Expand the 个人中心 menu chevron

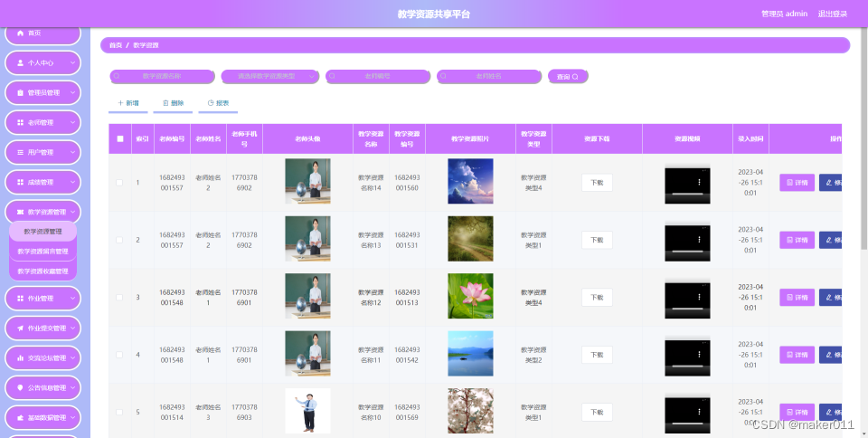pyautogui.click(x=72, y=63)
